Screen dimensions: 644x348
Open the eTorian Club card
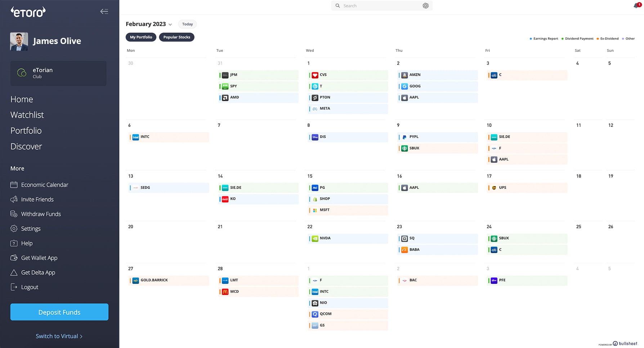tap(58, 73)
